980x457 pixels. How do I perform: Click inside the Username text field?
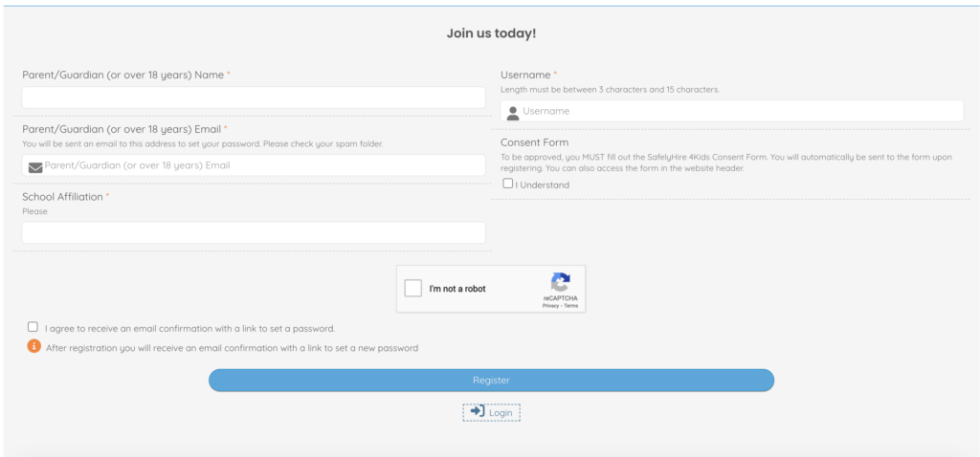tap(737, 111)
